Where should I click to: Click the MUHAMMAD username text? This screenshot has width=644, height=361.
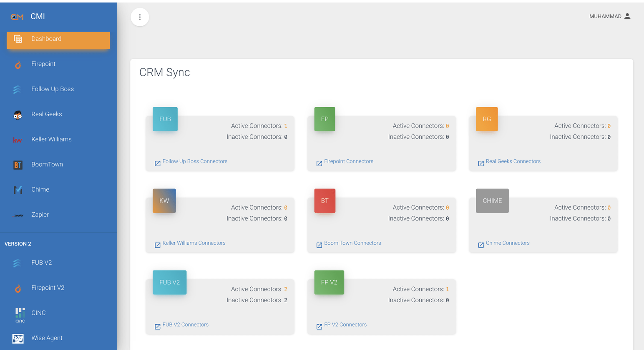click(605, 17)
